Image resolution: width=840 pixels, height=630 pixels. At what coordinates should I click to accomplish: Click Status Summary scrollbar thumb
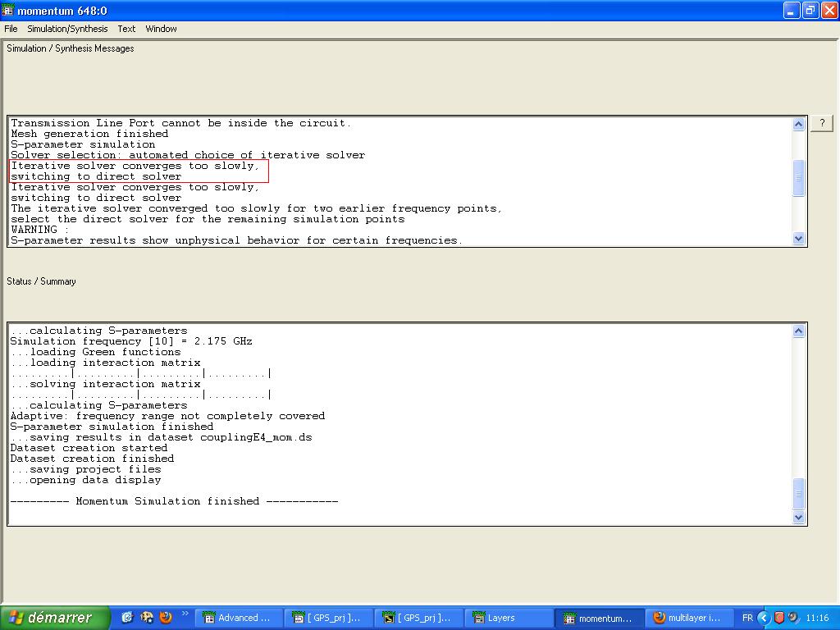coord(798,493)
